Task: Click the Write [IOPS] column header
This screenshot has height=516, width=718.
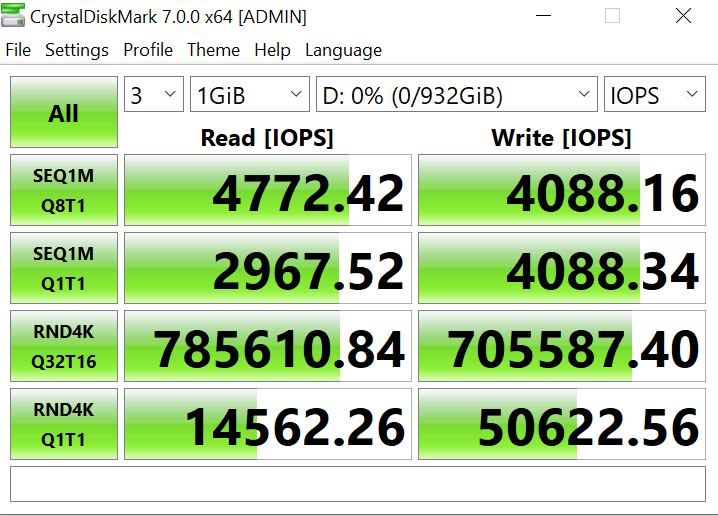Action: coord(561,138)
